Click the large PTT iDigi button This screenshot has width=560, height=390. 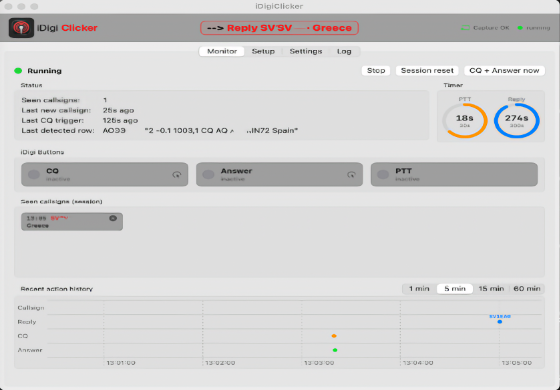coord(454,174)
